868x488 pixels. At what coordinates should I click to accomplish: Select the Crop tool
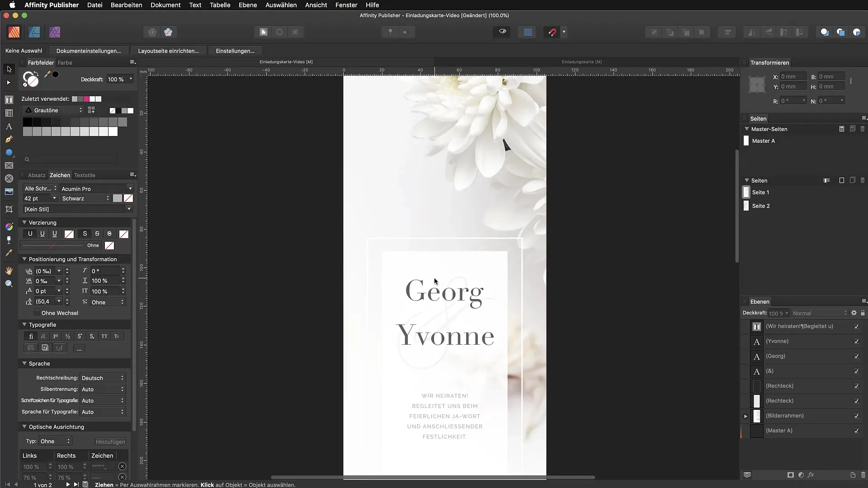[9, 209]
